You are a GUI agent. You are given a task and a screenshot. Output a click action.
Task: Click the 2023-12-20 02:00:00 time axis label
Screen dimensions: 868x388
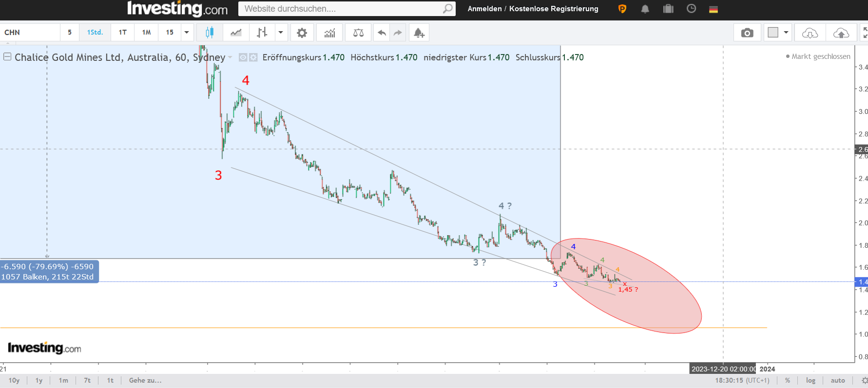(x=724, y=369)
